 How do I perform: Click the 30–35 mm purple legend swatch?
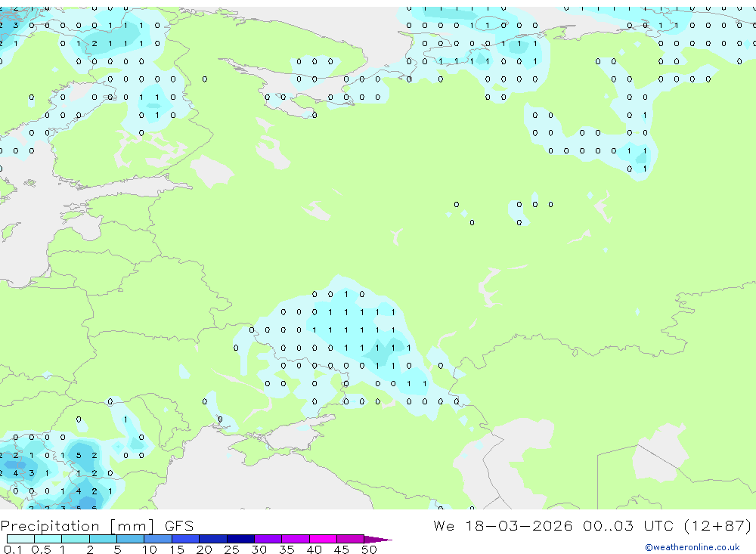pos(268,539)
